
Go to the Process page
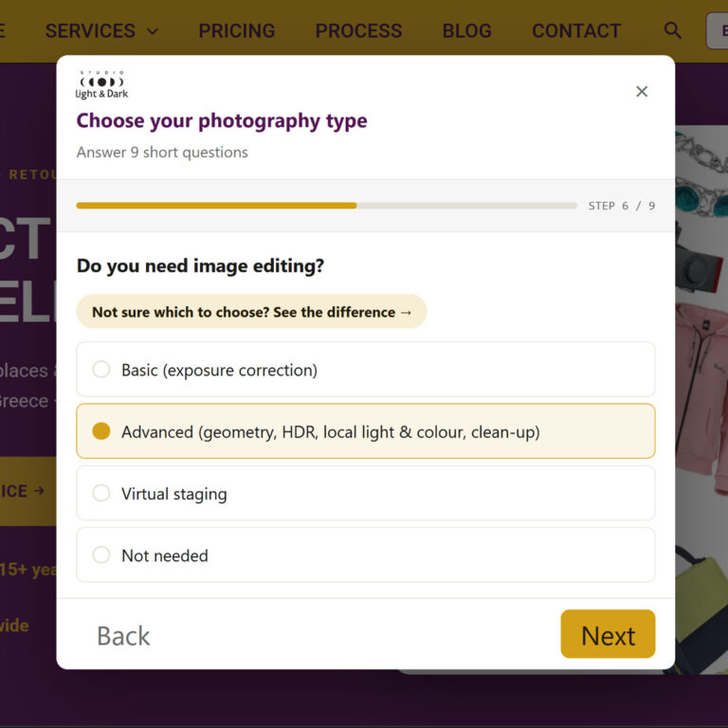[358, 31]
